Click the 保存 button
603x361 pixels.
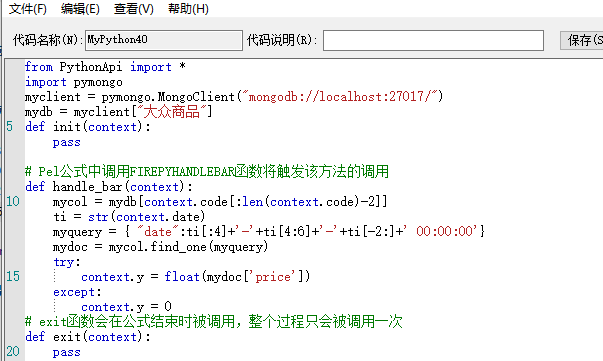pos(581,40)
